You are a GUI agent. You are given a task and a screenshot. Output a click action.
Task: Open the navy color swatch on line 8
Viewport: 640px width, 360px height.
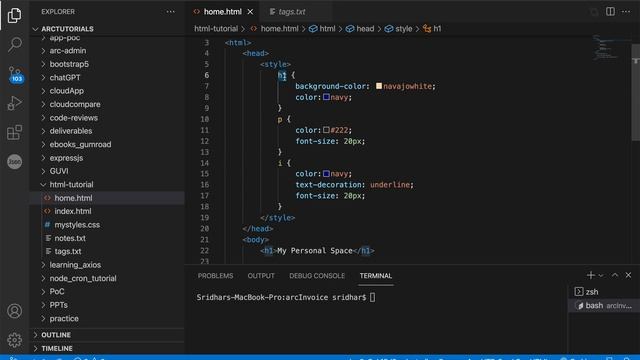326,97
